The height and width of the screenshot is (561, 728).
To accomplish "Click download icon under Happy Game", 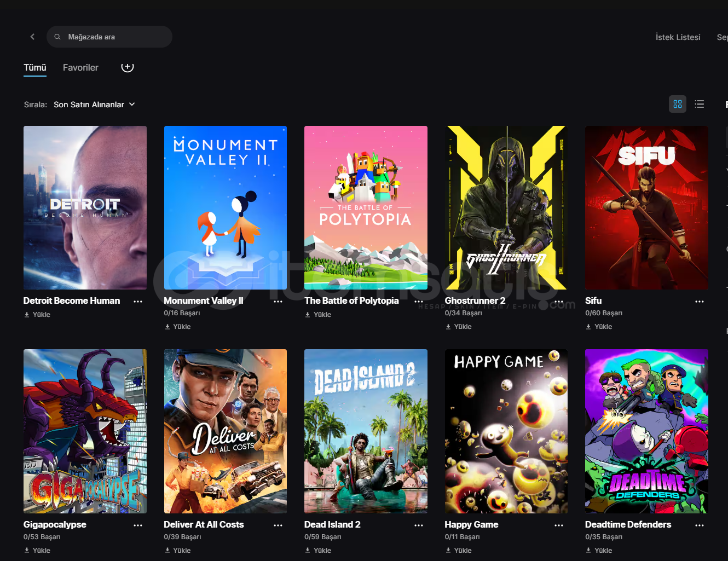I will pyautogui.click(x=448, y=551).
